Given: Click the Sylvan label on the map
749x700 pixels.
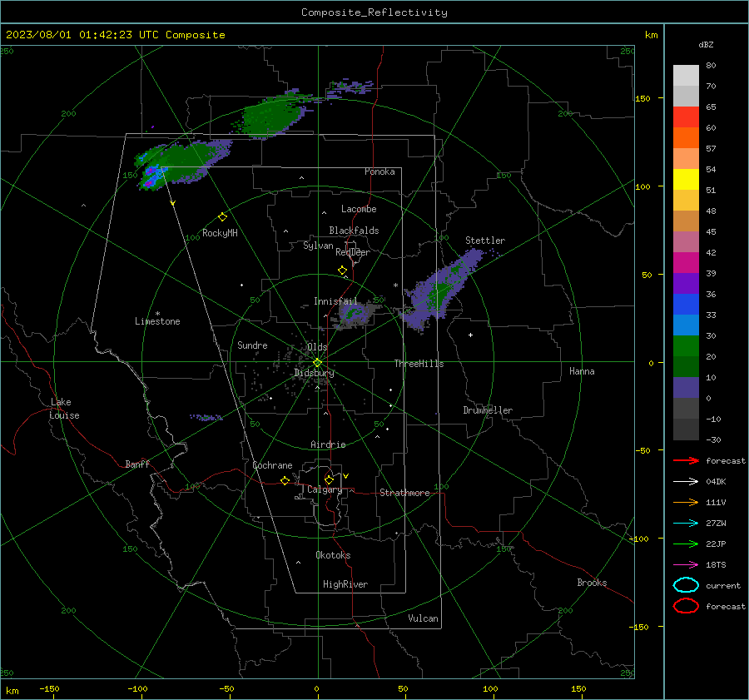Looking at the screenshot, I should (318, 246).
